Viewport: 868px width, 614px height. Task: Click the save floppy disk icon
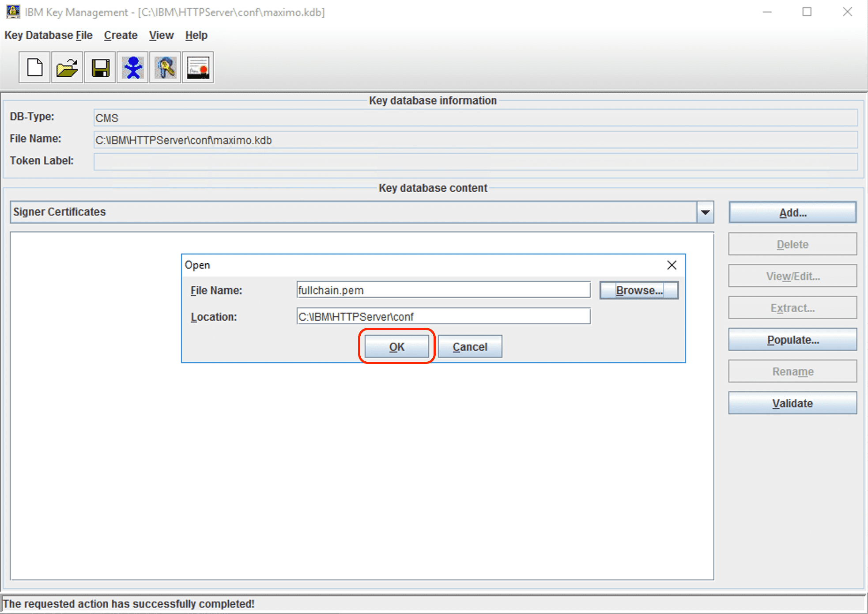[100, 68]
